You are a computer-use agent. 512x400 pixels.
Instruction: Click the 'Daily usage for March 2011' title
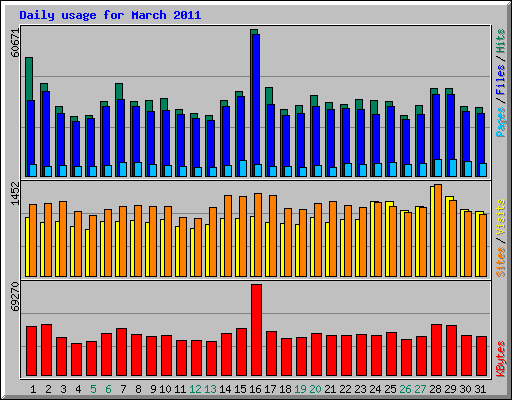tap(110, 15)
